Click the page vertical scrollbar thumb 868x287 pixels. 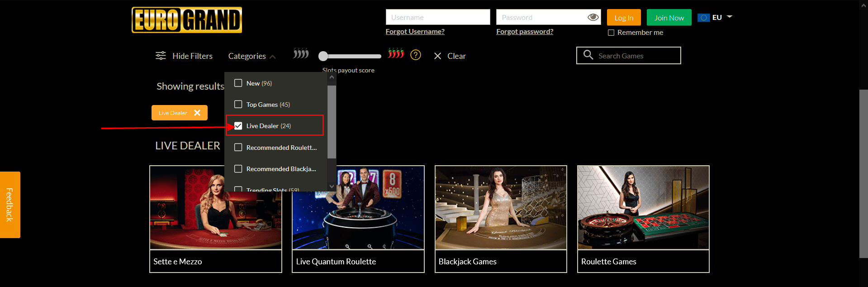click(863, 174)
